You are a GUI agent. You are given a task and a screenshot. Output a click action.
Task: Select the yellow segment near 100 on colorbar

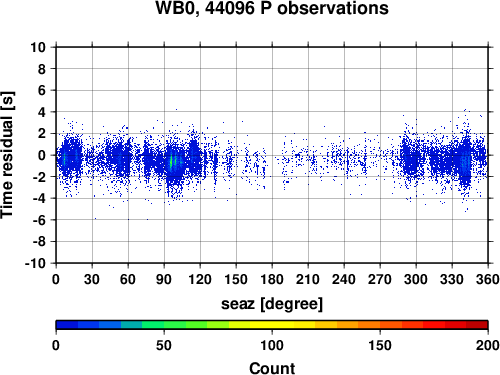[x=272, y=325]
